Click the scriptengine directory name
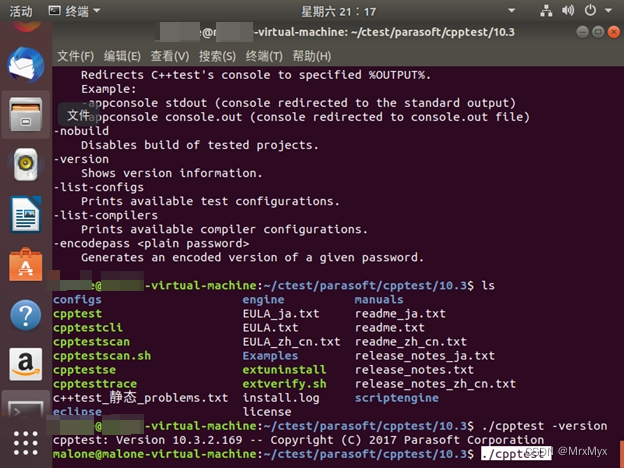This screenshot has height=468, width=624. 396,398
